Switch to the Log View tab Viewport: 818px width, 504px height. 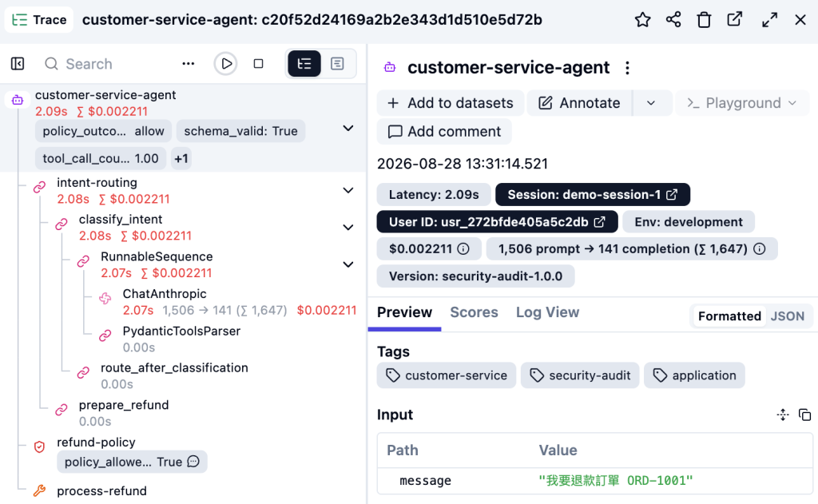[547, 312]
